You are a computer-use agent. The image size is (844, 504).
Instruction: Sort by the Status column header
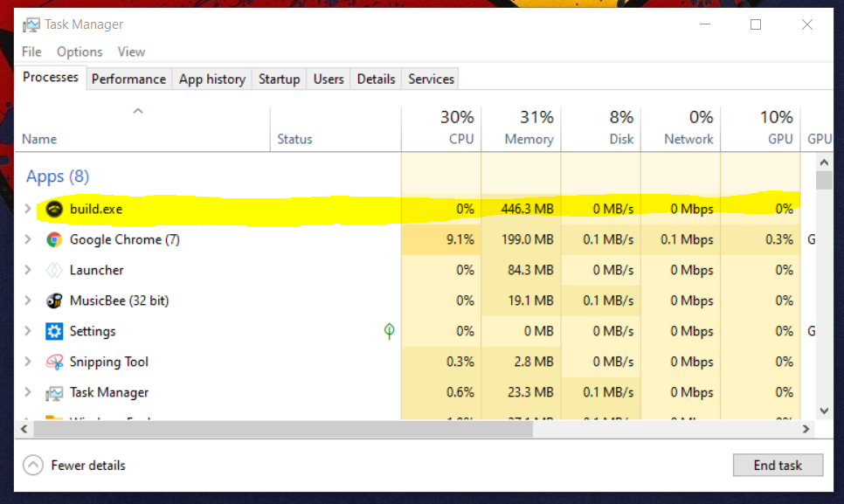(x=336, y=129)
